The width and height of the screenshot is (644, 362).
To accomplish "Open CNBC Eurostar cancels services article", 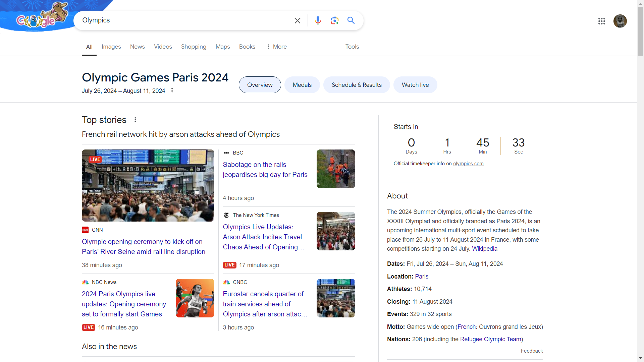I will click(x=265, y=304).
